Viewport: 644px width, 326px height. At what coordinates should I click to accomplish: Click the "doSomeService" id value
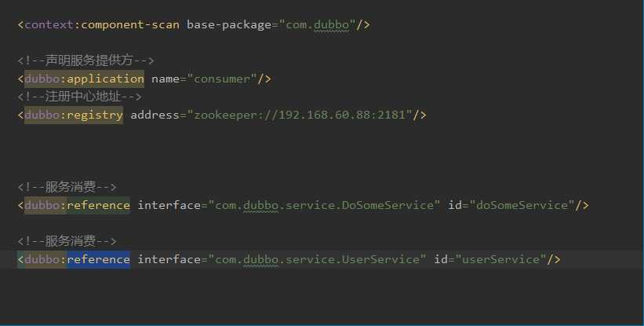[x=522, y=205]
